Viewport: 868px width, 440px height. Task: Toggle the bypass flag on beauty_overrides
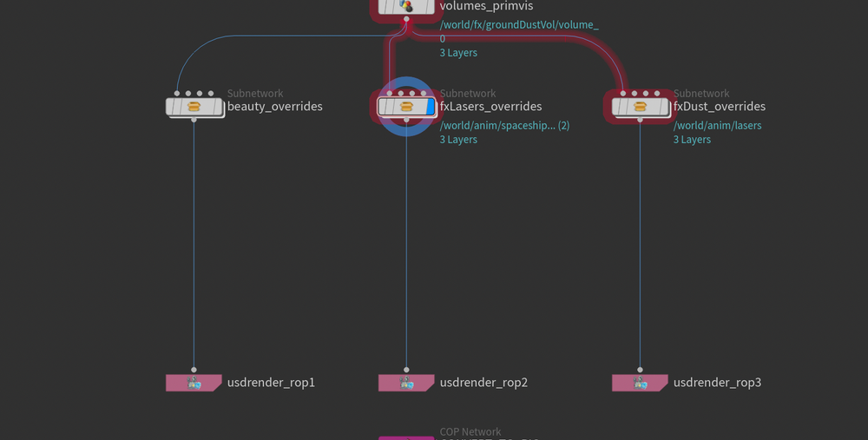pyautogui.click(x=172, y=107)
